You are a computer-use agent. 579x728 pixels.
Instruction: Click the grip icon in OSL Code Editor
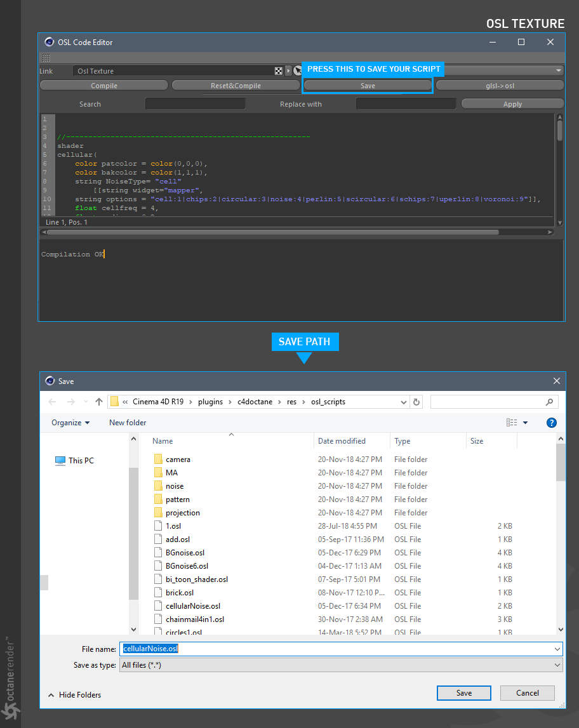(x=46, y=58)
